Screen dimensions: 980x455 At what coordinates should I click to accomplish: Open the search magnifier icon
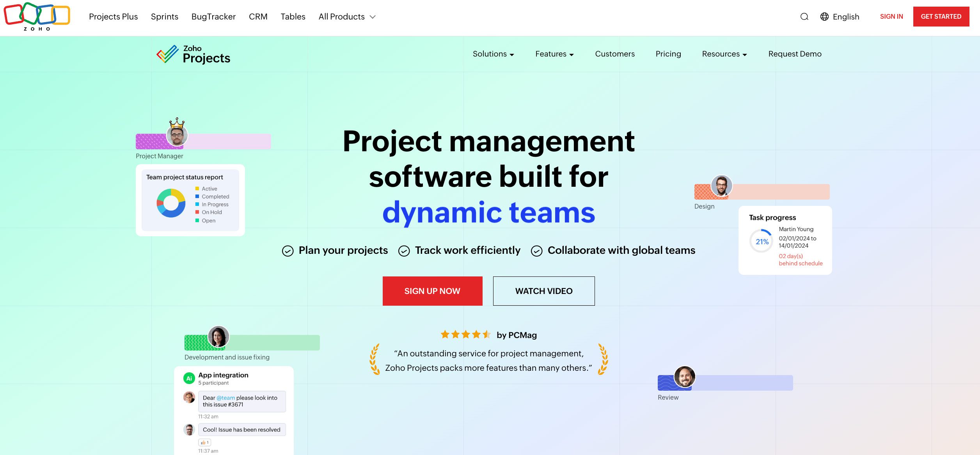804,17
